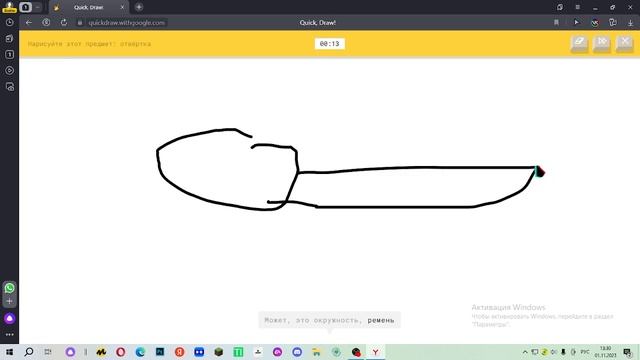Open the sidebar video play icon
Screen dimensions: 640x360
pos(9,71)
